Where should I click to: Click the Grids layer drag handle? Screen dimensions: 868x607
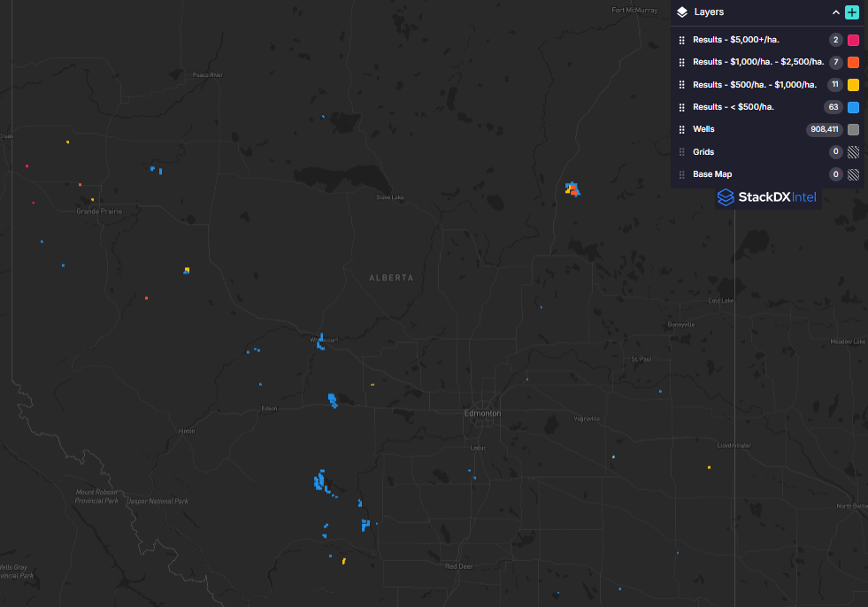[x=681, y=152]
